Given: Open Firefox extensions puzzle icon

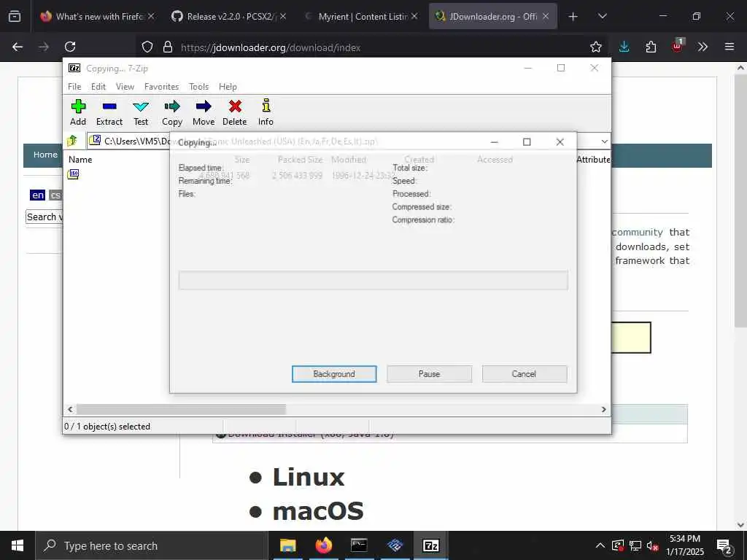Looking at the screenshot, I should tap(651, 47).
